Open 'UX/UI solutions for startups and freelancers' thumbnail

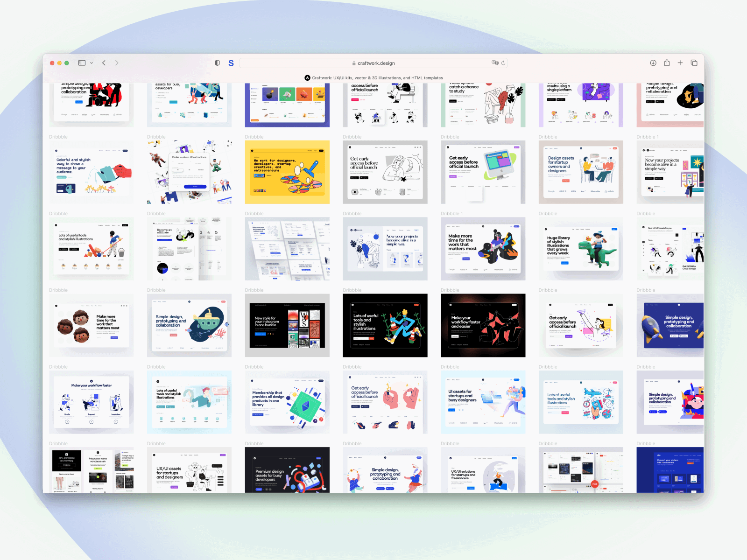coord(483,470)
